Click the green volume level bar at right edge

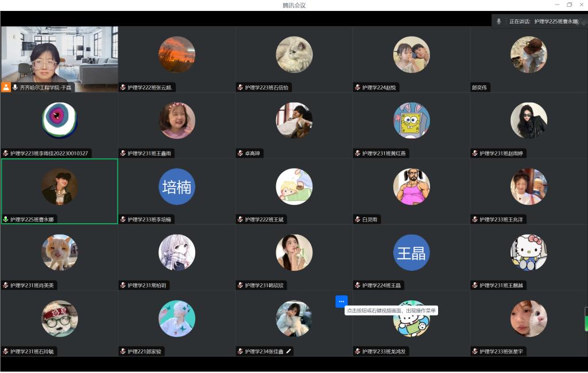586,319
